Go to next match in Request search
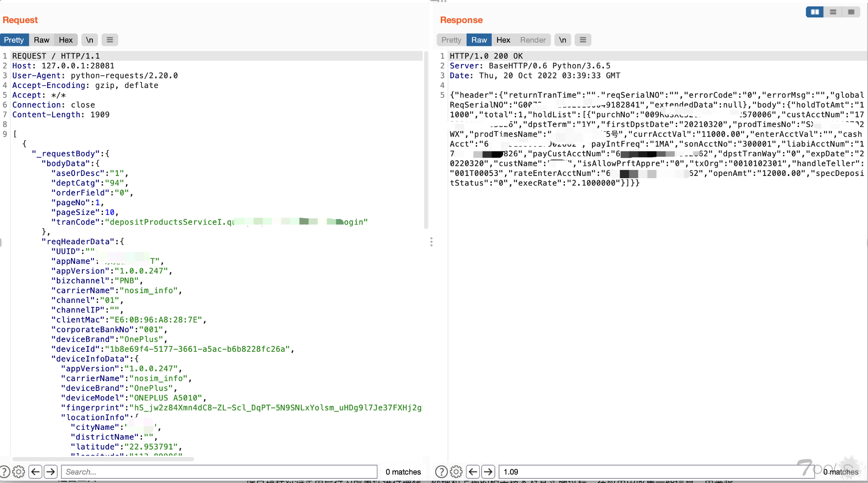This screenshot has width=868, height=483. pyautogui.click(x=51, y=472)
